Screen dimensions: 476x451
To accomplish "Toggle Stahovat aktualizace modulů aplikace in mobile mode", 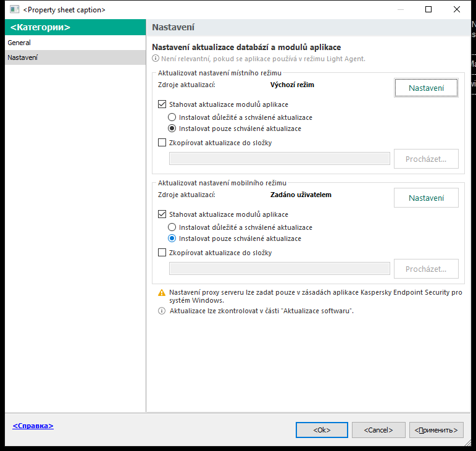I will click(162, 214).
